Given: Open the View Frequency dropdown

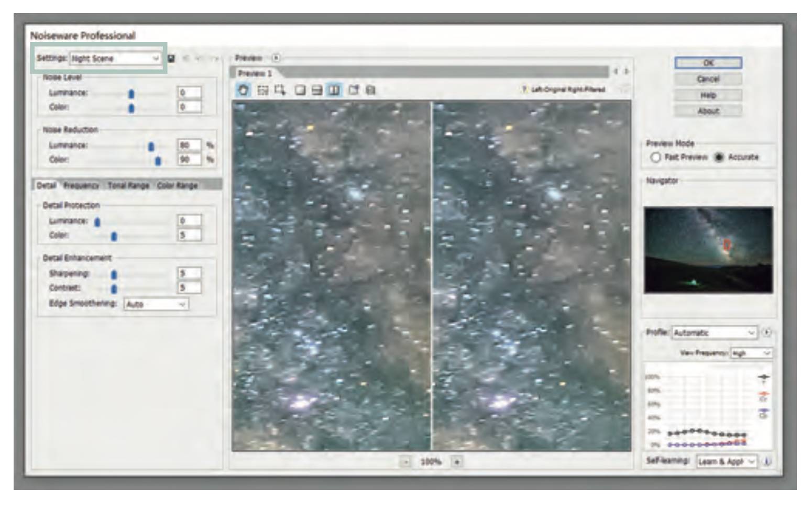Looking at the screenshot, I should point(751,353).
